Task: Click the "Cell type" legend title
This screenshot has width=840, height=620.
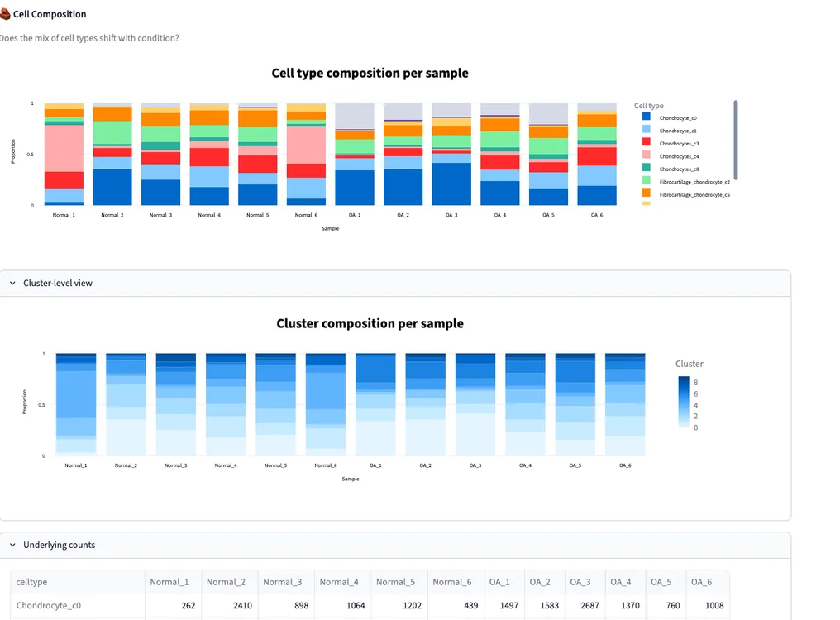Action: pyautogui.click(x=648, y=106)
